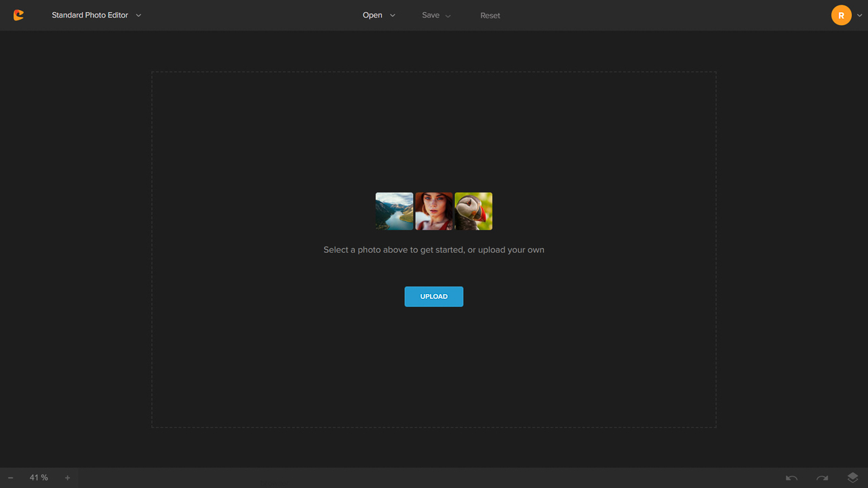The image size is (868, 488).
Task: Select the woman portrait sample photo
Action: 434,211
